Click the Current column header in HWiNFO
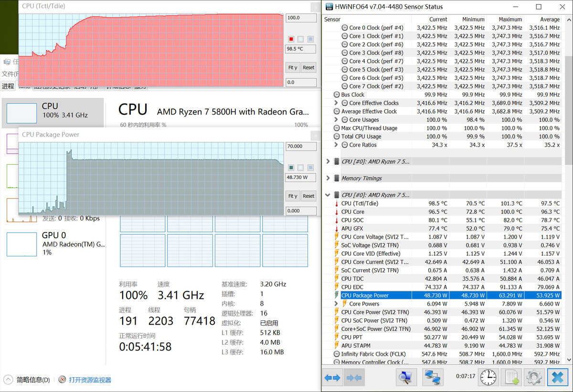573x392 pixels. (x=438, y=20)
